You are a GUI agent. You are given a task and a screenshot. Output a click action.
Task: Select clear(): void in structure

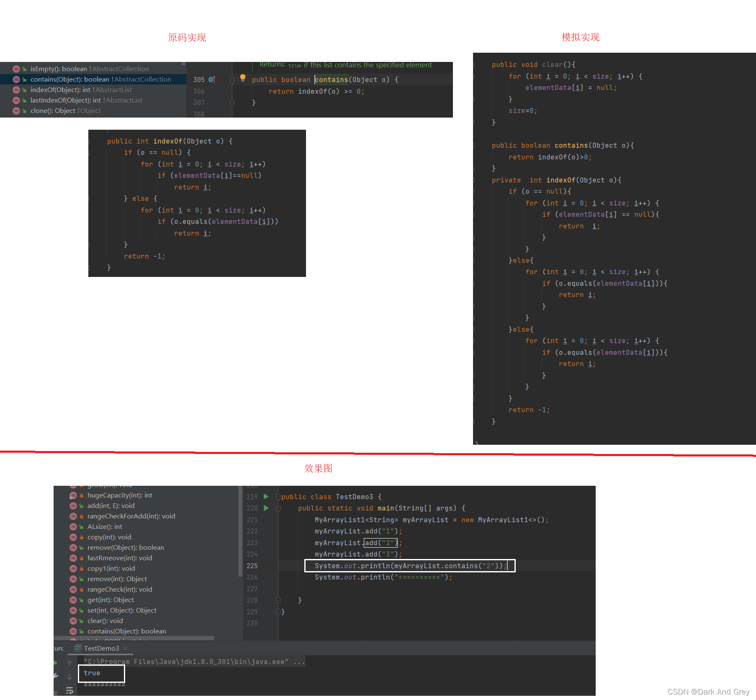(105, 621)
